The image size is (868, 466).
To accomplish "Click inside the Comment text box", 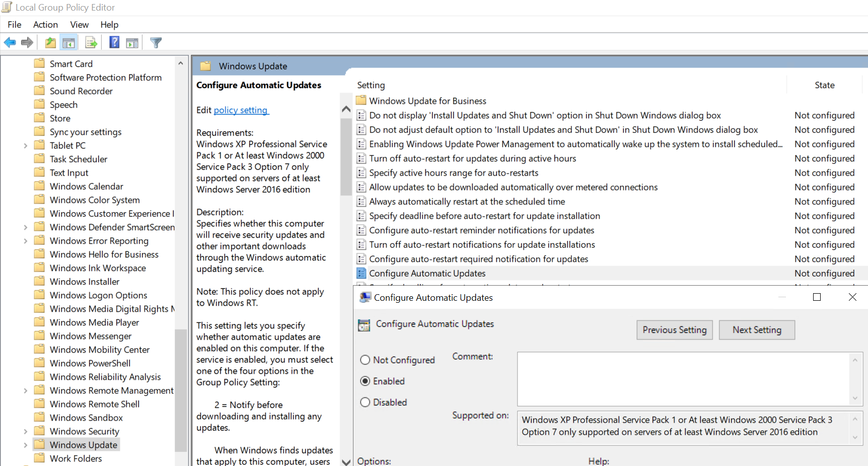I will 683,379.
